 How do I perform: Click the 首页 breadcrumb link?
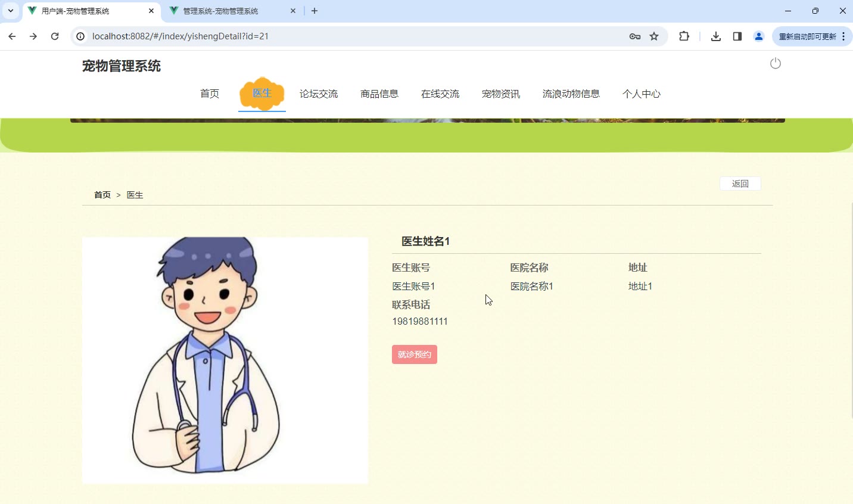102,195
